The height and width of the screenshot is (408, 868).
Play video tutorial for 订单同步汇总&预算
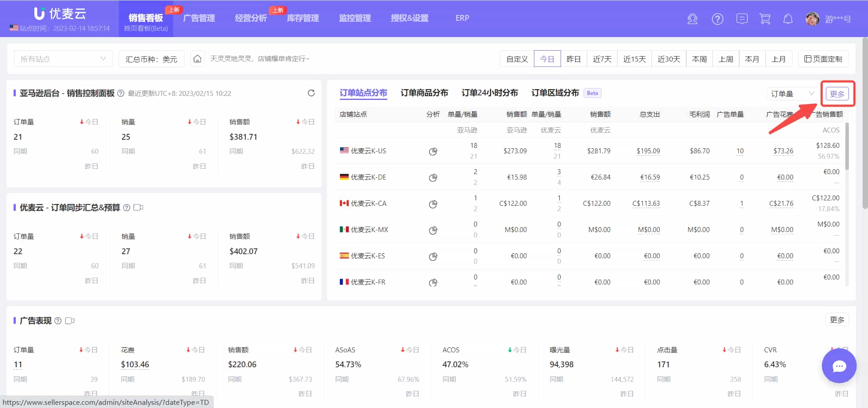[x=138, y=208]
